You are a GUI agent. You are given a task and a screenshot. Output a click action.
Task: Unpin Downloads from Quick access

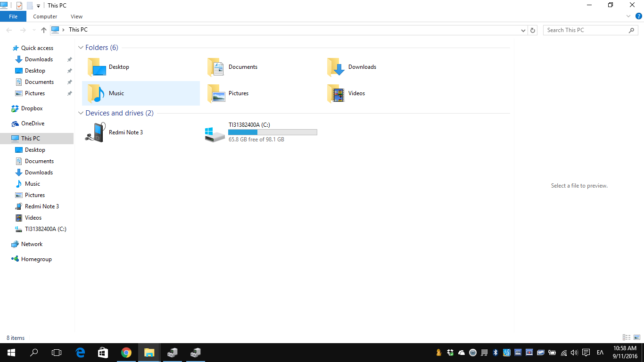pos(69,59)
